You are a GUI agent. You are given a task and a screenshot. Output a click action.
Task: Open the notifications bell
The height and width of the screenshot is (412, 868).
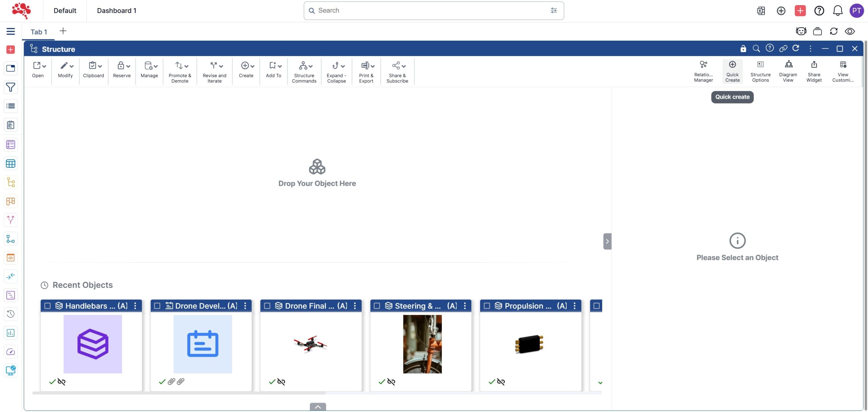837,11
